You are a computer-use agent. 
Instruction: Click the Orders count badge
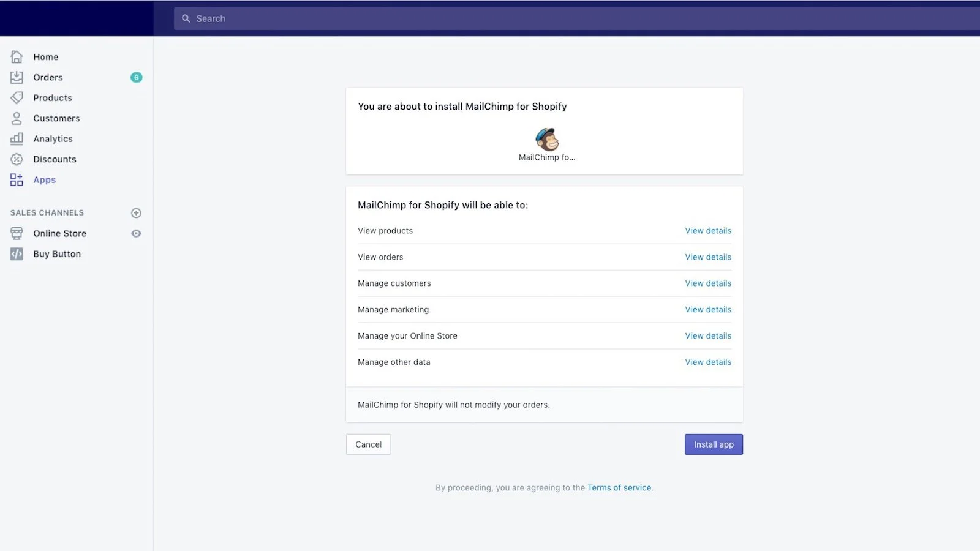(x=136, y=77)
